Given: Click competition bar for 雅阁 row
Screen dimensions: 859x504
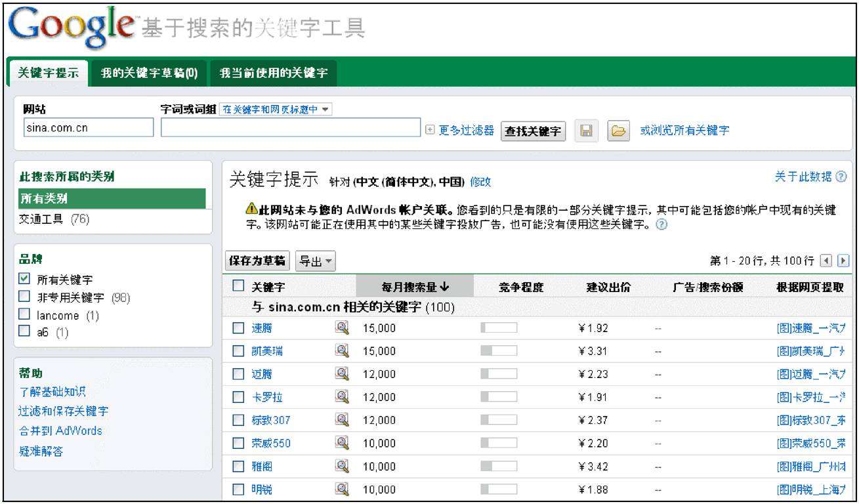Looking at the screenshot, I should (x=499, y=466).
